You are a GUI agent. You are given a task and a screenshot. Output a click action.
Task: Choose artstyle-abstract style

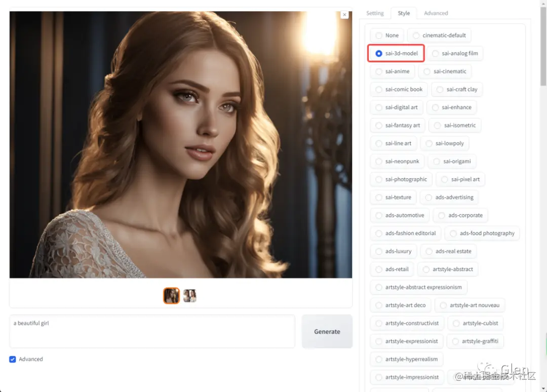pyautogui.click(x=448, y=269)
